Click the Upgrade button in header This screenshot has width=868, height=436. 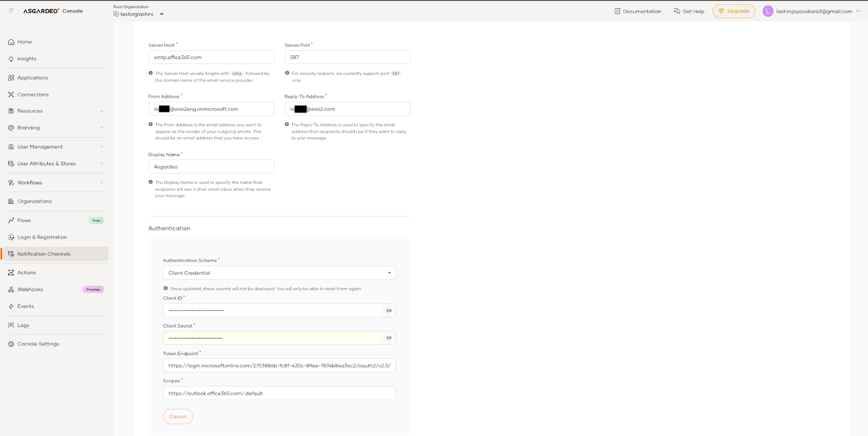[733, 11]
